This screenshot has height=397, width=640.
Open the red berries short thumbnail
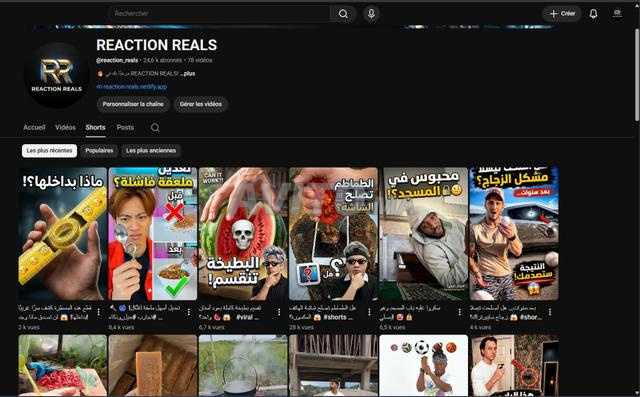[x=62, y=365]
